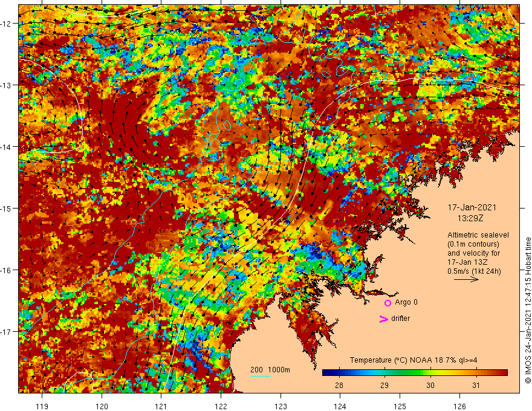Select the '13:29Z' time text
The width and height of the screenshot is (532, 411).
tap(470, 218)
